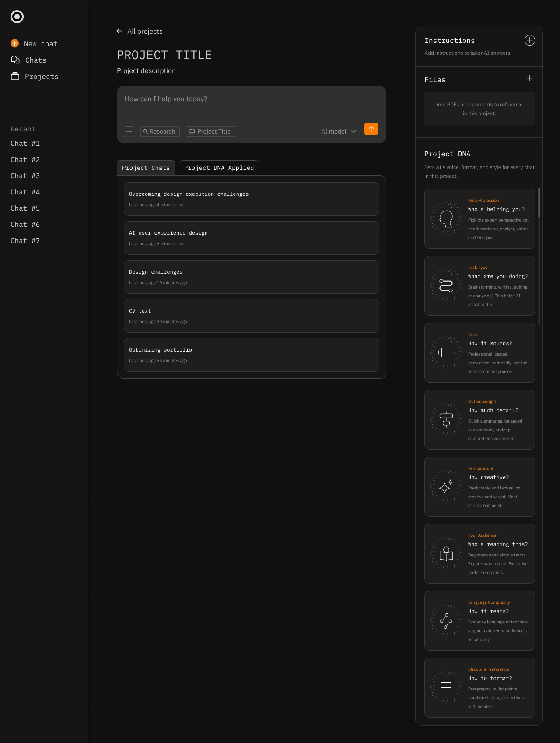The height and width of the screenshot is (743, 560).
Task: Expand the Structure Preference DNA card
Action: pyautogui.click(x=479, y=687)
